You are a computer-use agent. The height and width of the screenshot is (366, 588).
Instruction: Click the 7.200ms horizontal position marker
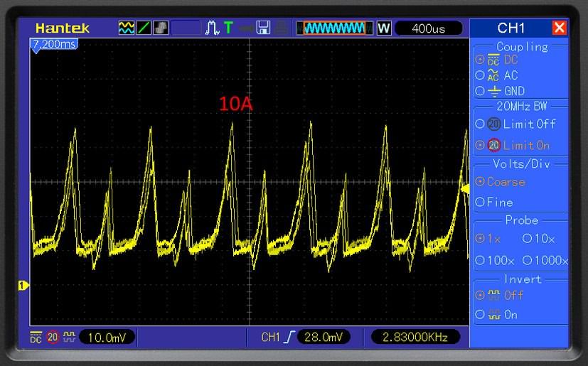(53, 45)
